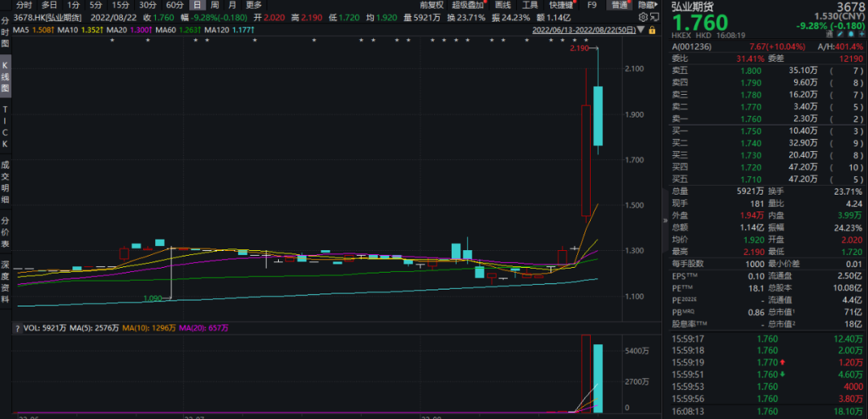The width and height of the screenshot is (868, 419).
Task: Collapse the right quote panel arrow
Action: (665, 220)
